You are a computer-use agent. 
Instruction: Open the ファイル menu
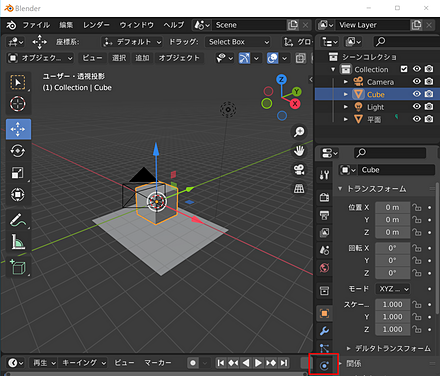tap(36, 25)
